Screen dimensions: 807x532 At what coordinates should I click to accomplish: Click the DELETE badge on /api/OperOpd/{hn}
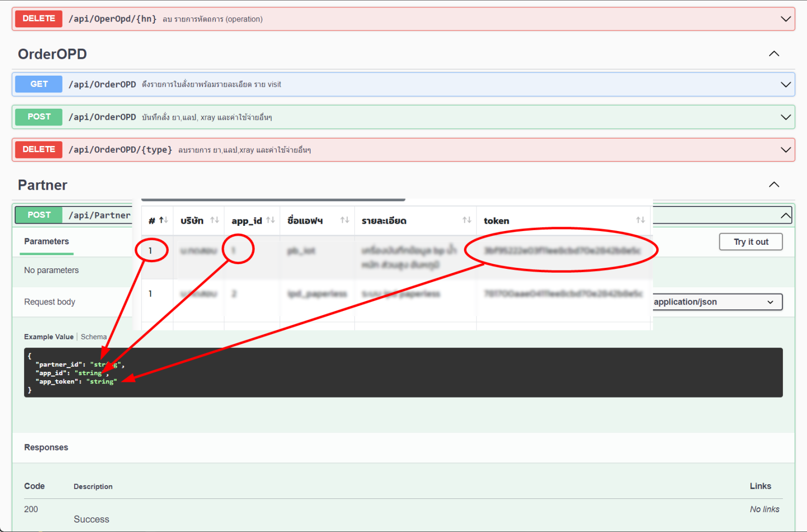[38, 18]
